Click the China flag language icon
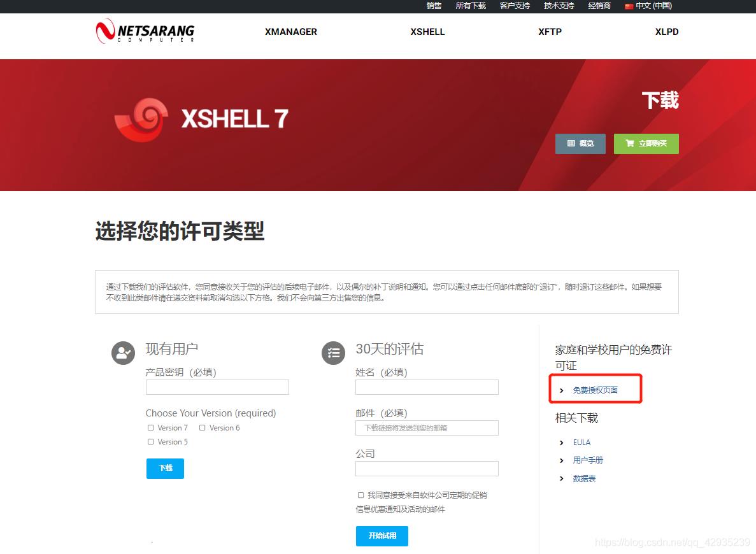Image resolution: width=756 pixels, height=554 pixels. point(629,6)
